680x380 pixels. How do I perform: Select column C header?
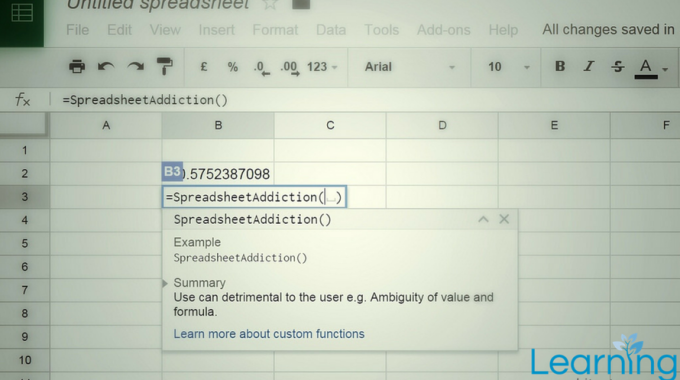click(330, 125)
